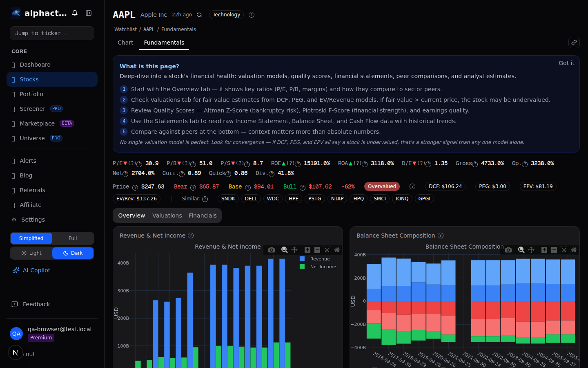Dismiss the intro banner with Got it
The width and height of the screenshot is (588, 368).
pos(566,63)
